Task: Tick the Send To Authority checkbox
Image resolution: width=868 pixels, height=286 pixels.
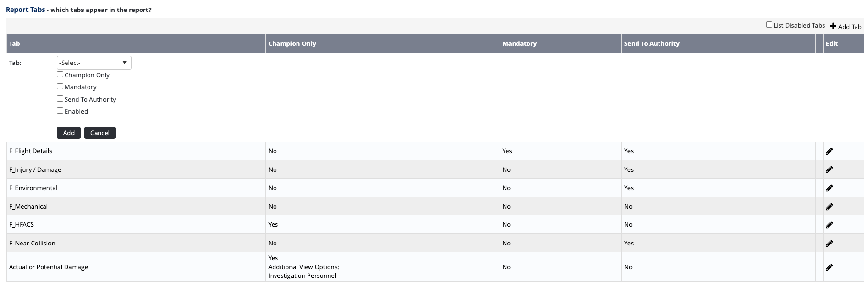Action: pyautogui.click(x=60, y=99)
